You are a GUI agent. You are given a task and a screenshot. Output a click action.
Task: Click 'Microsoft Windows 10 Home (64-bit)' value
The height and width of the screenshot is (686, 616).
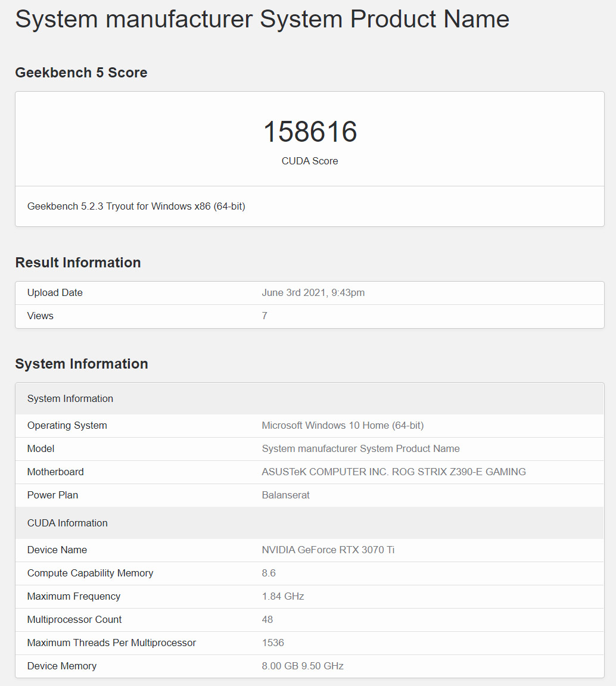pyautogui.click(x=343, y=425)
